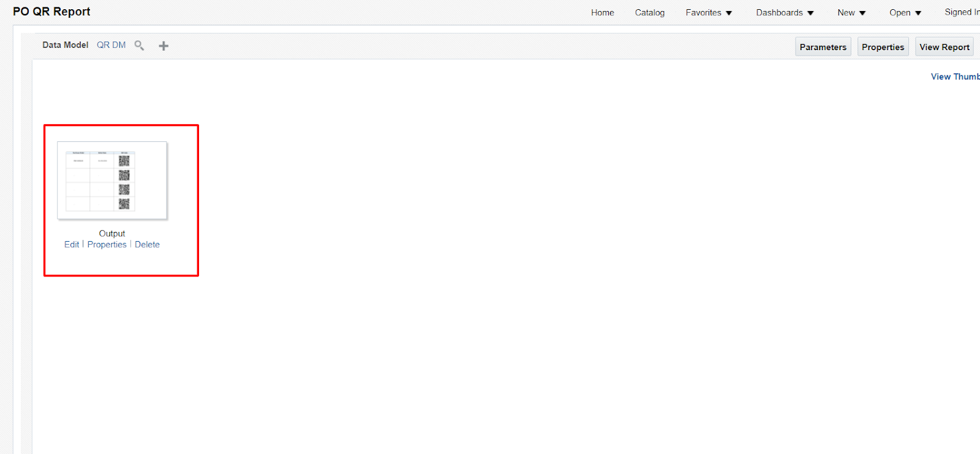Go to the Catalog

[x=649, y=12]
